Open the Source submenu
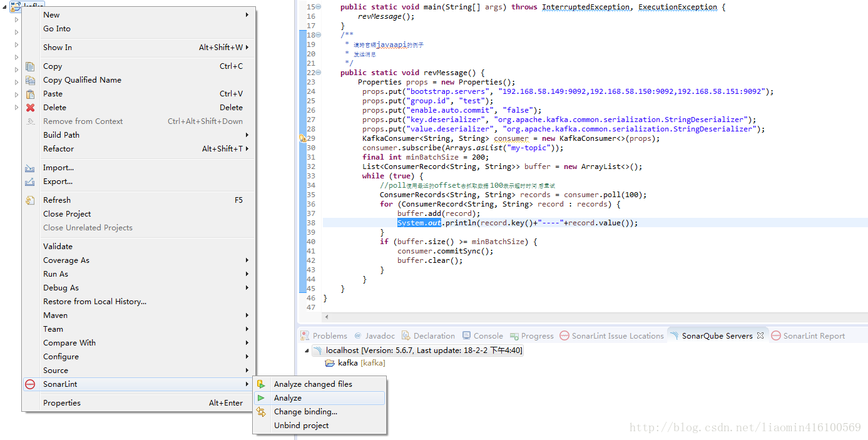Viewport: 868px width, 440px height. [x=140, y=371]
